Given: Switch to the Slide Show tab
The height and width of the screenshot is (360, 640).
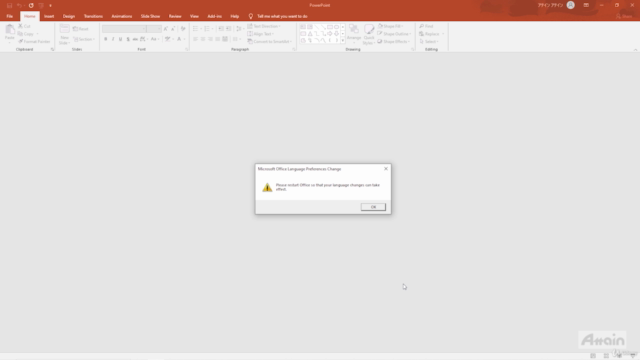Looking at the screenshot, I should click(150, 16).
